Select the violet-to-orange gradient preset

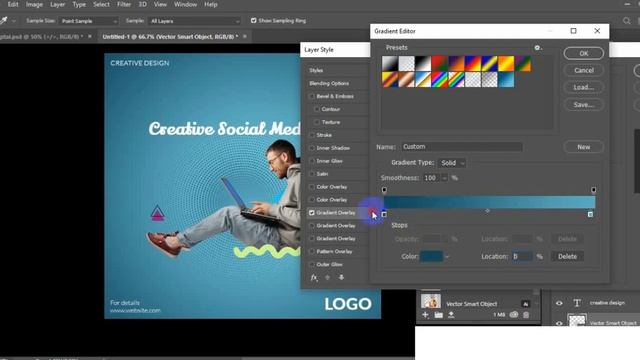[456, 64]
